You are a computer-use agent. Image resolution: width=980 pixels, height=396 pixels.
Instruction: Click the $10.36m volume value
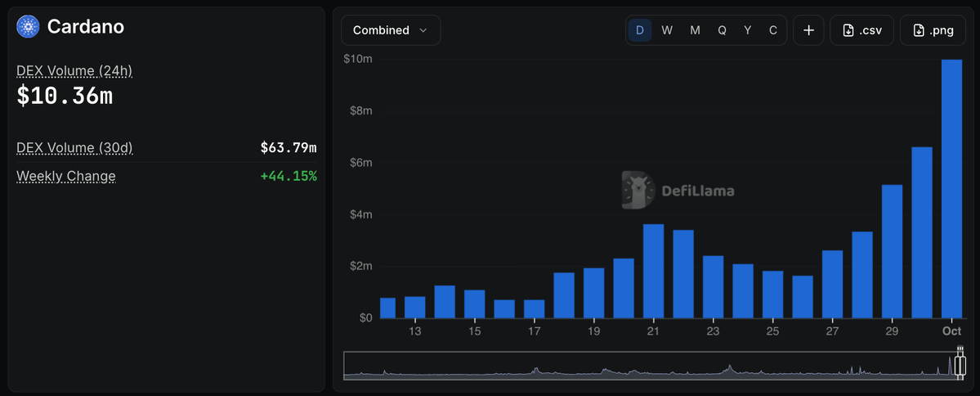point(65,95)
